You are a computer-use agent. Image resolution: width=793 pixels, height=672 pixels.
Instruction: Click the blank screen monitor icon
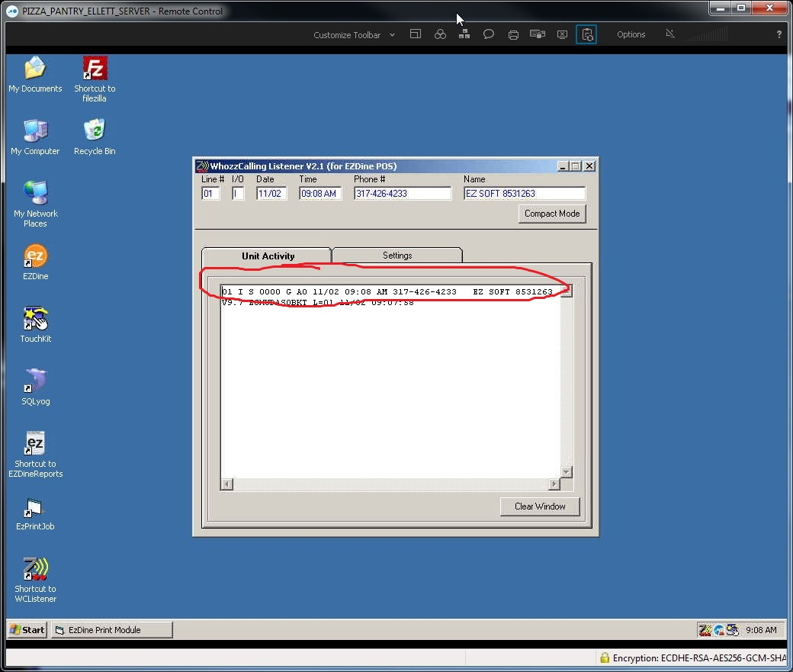(x=562, y=34)
